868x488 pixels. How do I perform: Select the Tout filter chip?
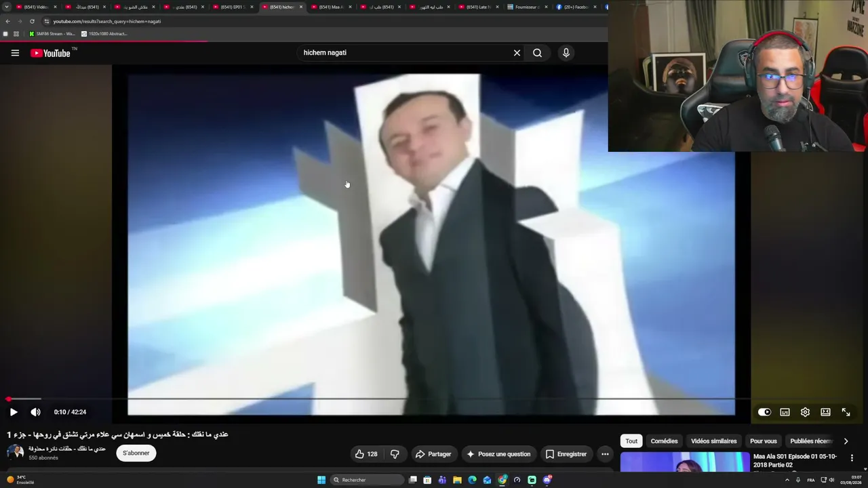click(x=631, y=441)
